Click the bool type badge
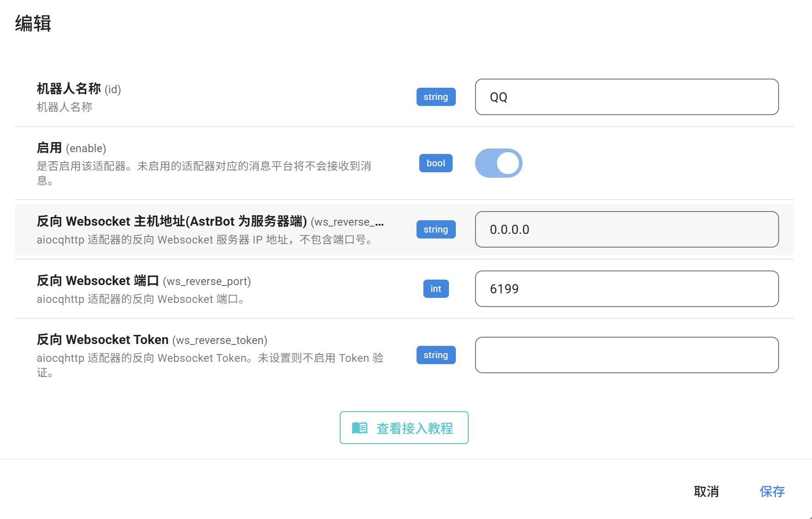Screen dimensions: 812x519 pos(436,163)
